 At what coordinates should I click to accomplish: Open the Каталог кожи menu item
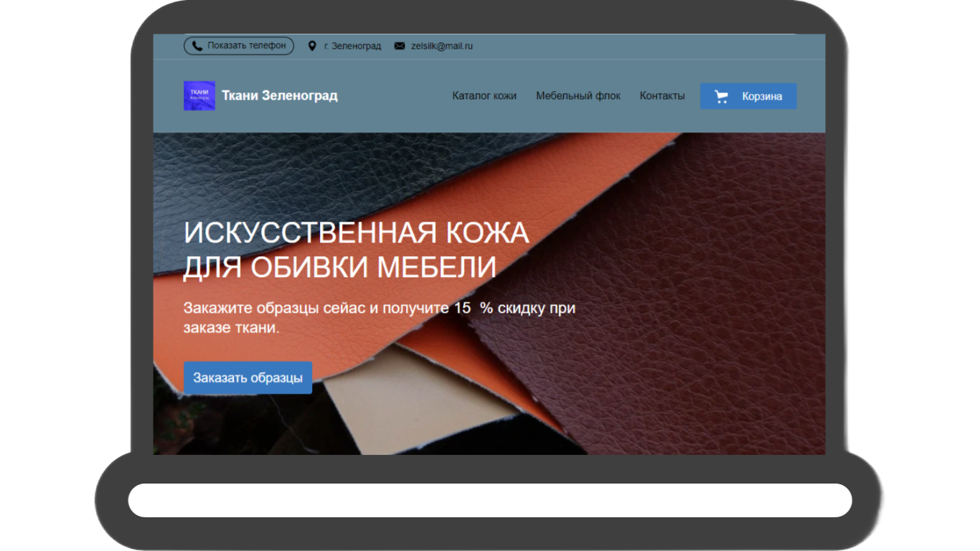(x=484, y=95)
